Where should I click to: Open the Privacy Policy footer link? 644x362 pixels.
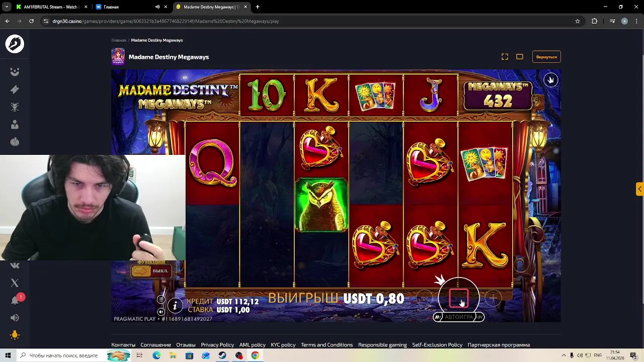(217, 345)
